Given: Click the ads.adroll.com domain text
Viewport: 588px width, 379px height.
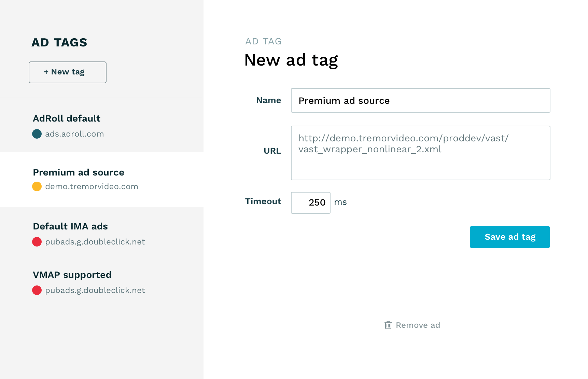Looking at the screenshot, I should [74, 134].
